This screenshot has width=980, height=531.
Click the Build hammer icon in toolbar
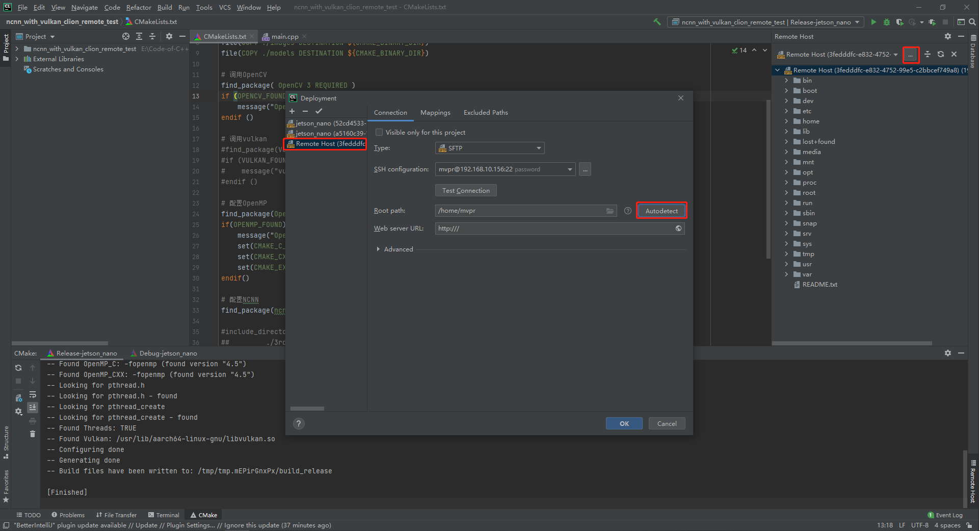click(x=657, y=22)
